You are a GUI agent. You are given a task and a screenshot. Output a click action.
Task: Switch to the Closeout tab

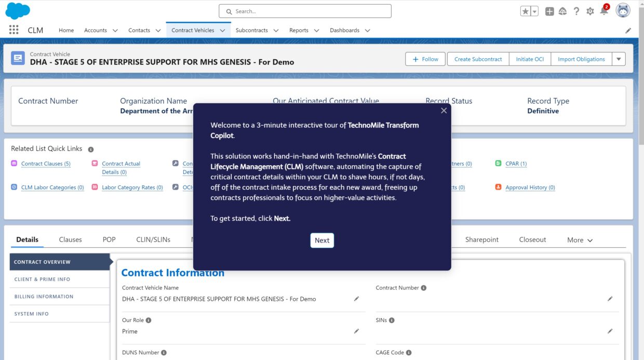click(x=532, y=239)
